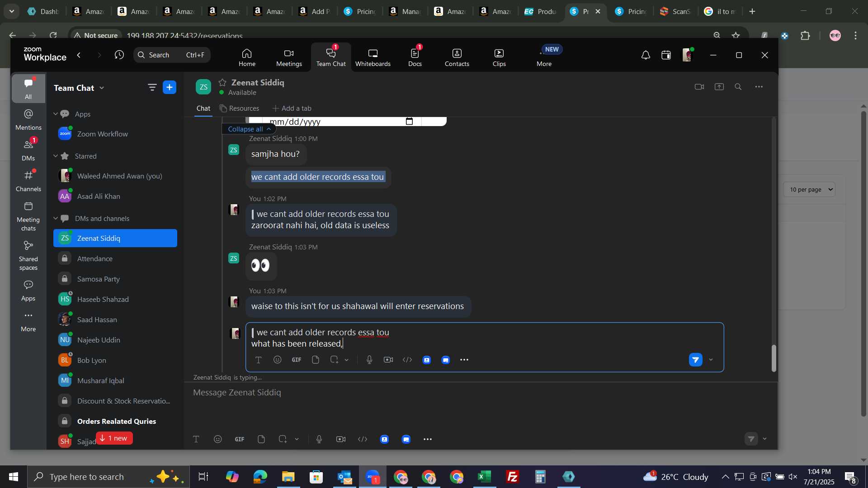Open chat header more options ellipsis
The image size is (868, 488).
[759, 87]
